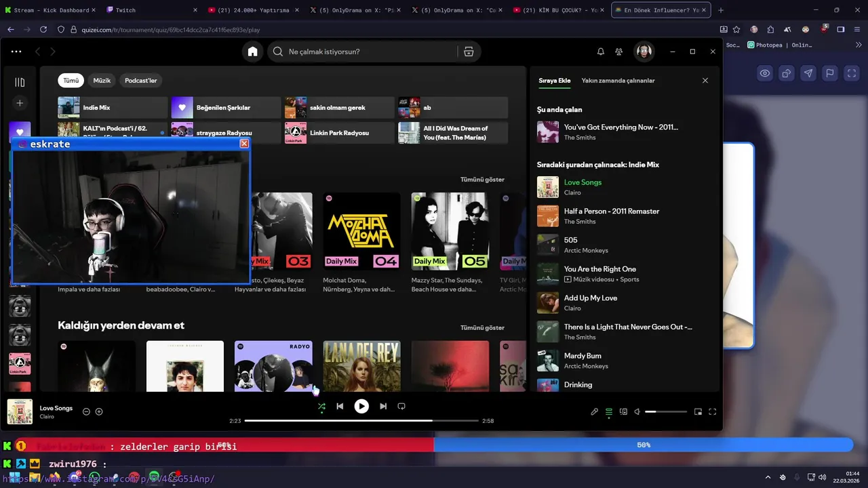Image resolution: width=868 pixels, height=488 pixels.
Task: Create a playlist with the plus icon
Action: point(20,103)
